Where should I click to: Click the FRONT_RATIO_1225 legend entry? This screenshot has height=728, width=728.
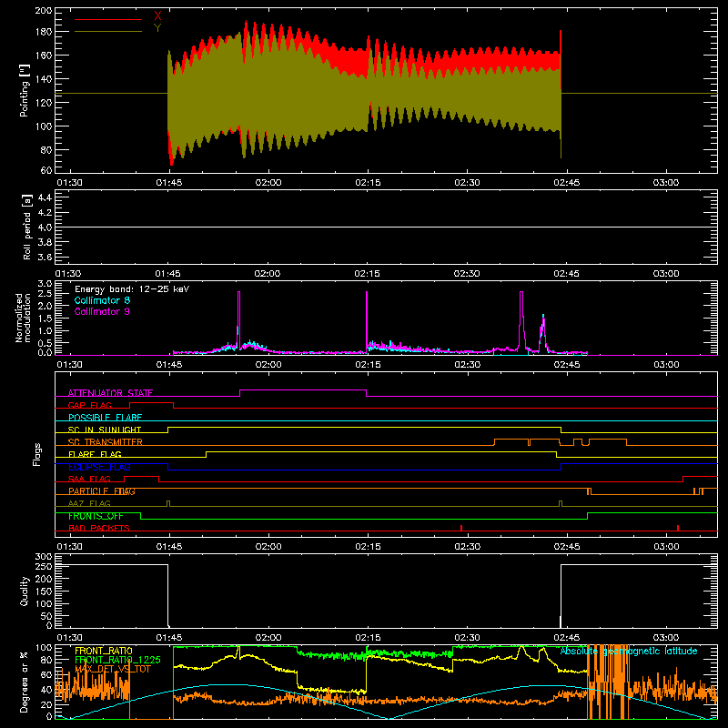coord(118,660)
